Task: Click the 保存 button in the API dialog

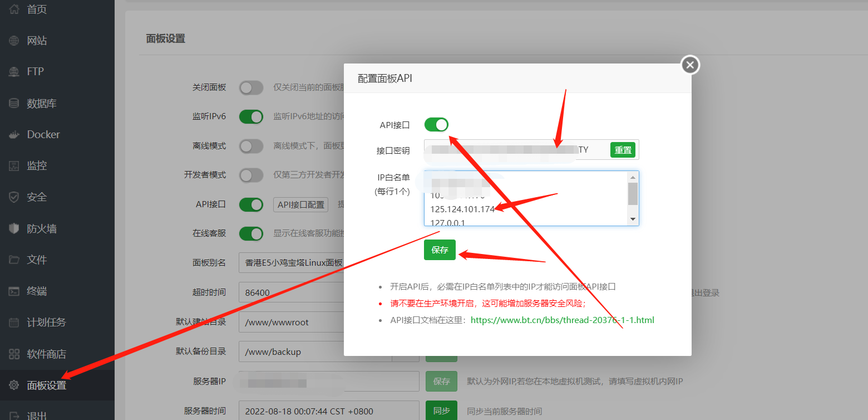Action: tap(440, 250)
